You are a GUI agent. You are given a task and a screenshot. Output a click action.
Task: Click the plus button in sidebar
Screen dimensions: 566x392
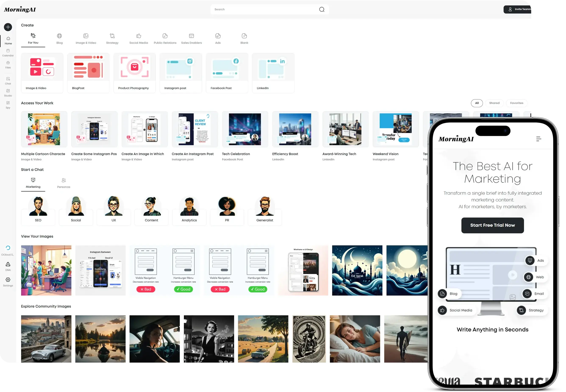coord(8,27)
